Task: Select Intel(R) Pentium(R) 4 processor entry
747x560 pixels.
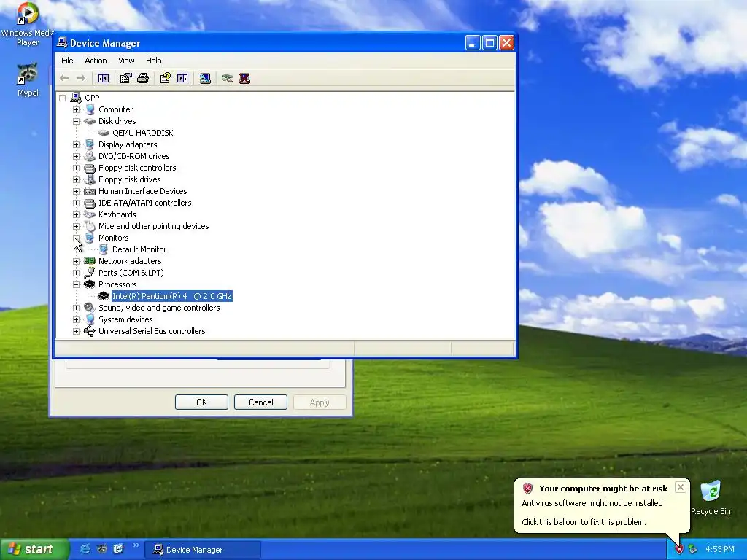Action: click(171, 296)
